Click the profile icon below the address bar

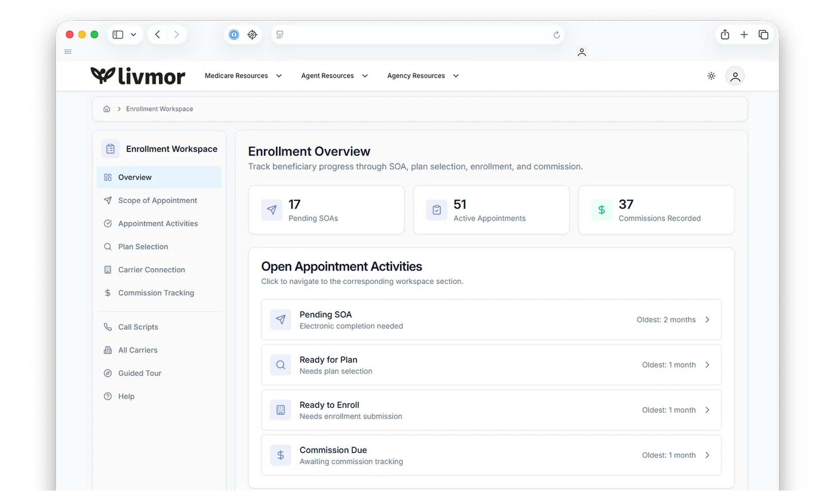pyautogui.click(x=582, y=52)
